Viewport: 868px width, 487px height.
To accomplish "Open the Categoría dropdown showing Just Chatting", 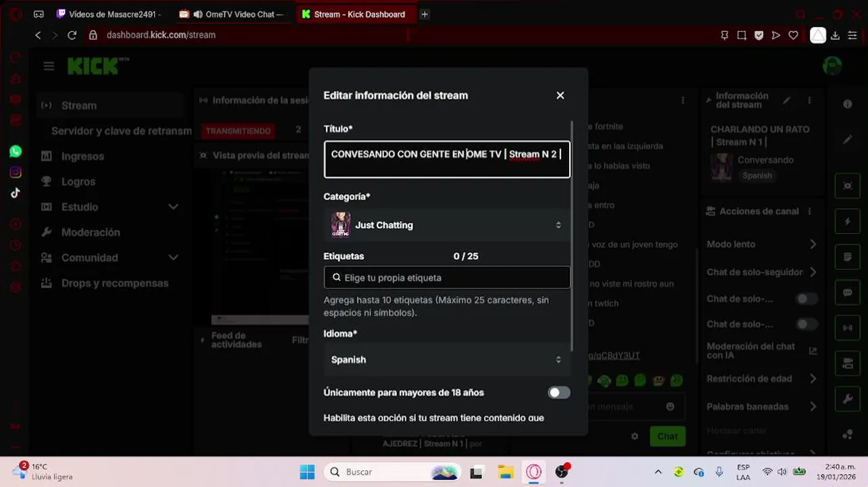I will point(447,225).
